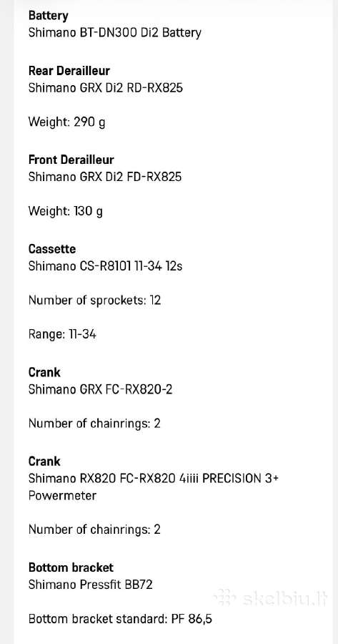The width and height of the screenshot is (338, 644).
Task: Click Shimano GRX Di2 FD-RX825 text
Action: (x=105, y=177)
